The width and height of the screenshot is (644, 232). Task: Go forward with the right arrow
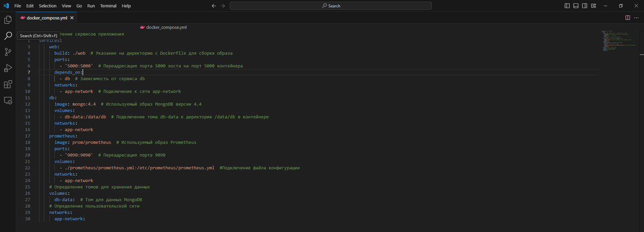(x=223, y=5)
